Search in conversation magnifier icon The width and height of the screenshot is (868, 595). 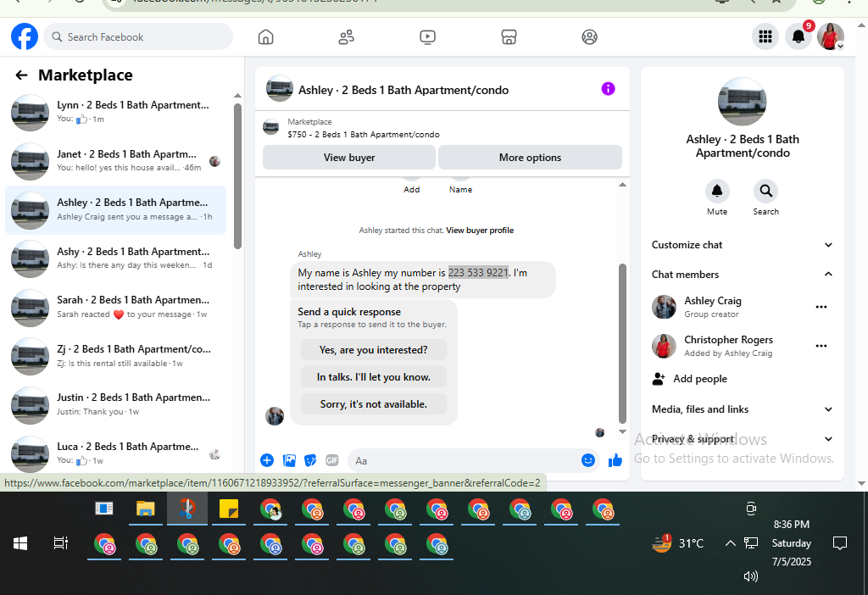click(x=765, y=192)
